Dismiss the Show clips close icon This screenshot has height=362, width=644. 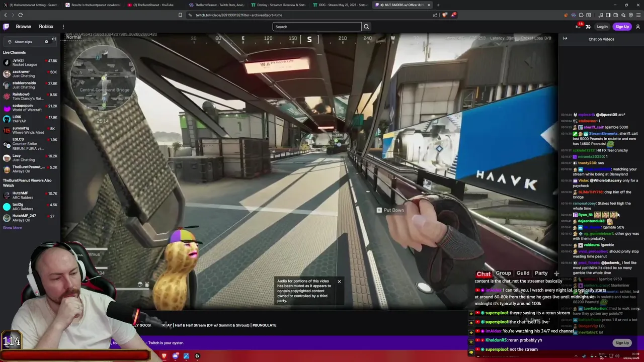pos(46,42)
